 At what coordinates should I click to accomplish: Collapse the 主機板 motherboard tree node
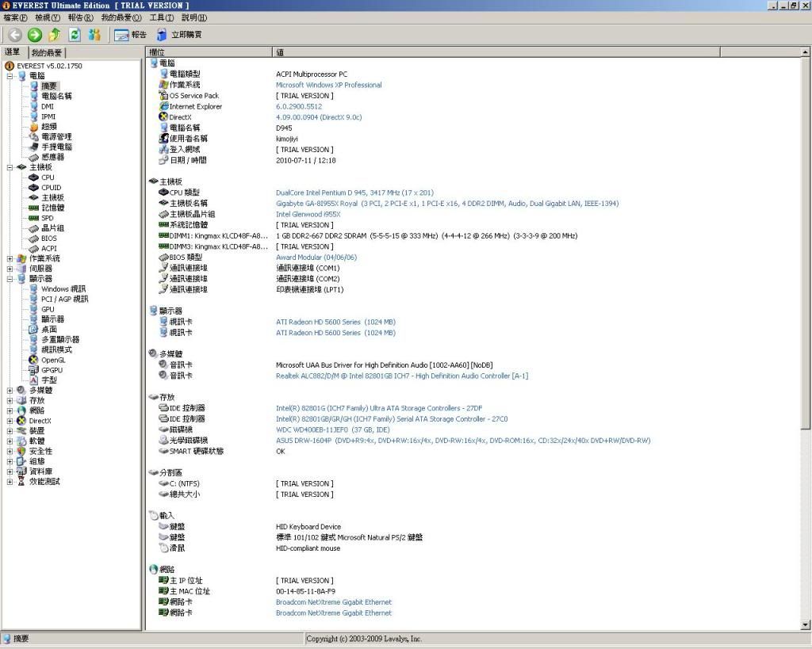10,167
